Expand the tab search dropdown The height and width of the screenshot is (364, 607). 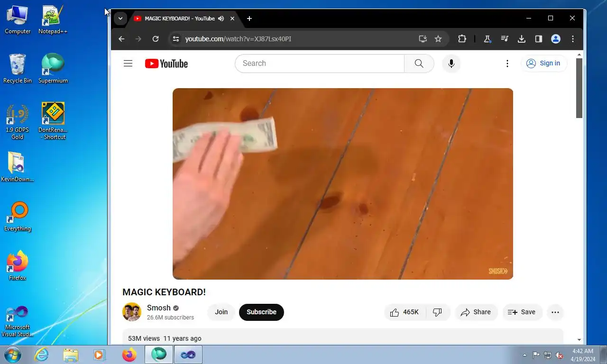pos(120,18)
